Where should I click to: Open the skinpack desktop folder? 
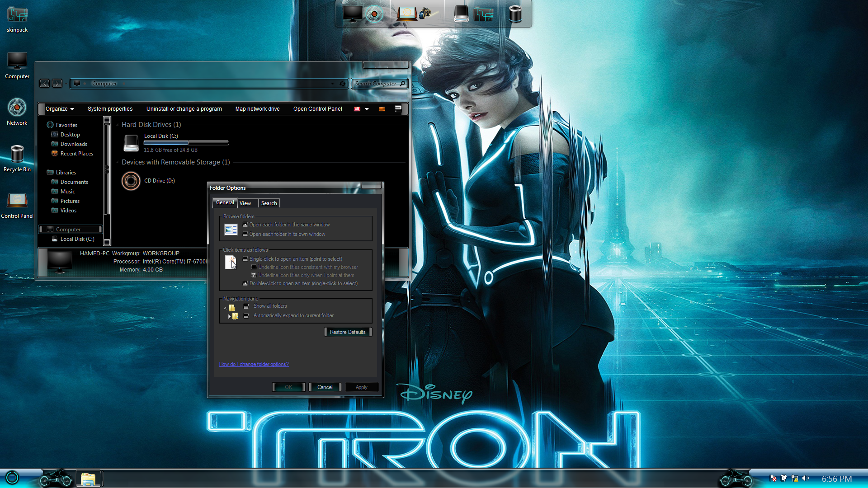(17, 15)
